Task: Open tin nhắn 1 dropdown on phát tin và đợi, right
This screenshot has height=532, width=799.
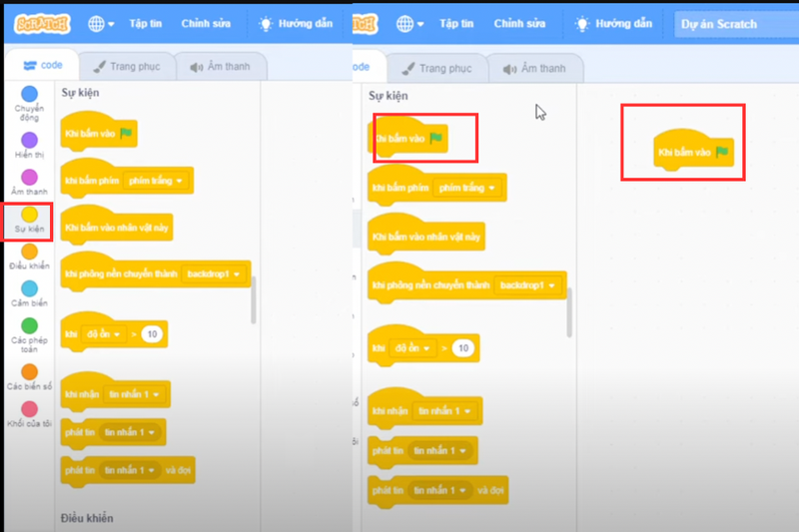Action: (440, 490)
